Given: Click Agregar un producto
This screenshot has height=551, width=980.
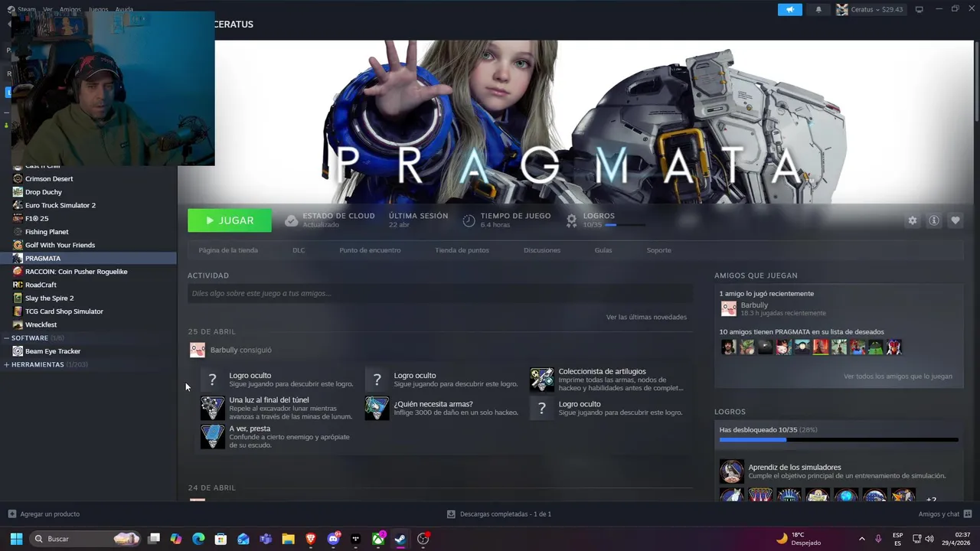Looking at the screenshot, I should (x=44, y=514).
